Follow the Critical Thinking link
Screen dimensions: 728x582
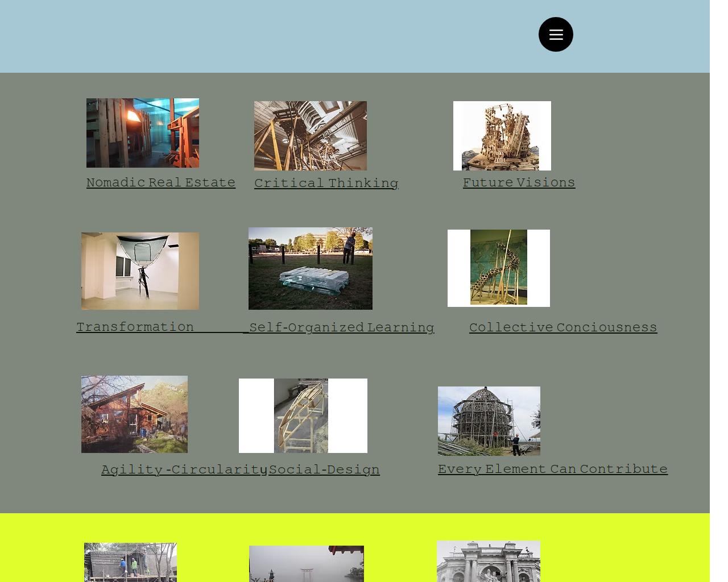(x=326, y=183)
